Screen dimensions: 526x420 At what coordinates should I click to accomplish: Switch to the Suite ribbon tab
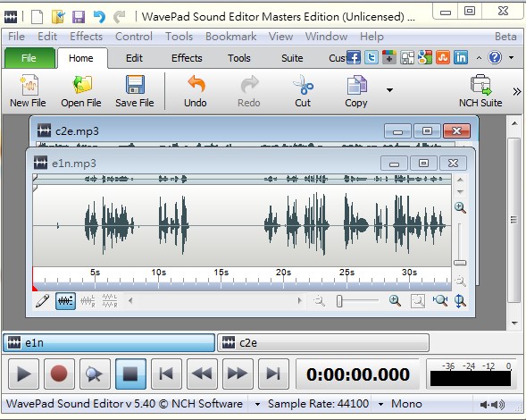click(292, 58)
